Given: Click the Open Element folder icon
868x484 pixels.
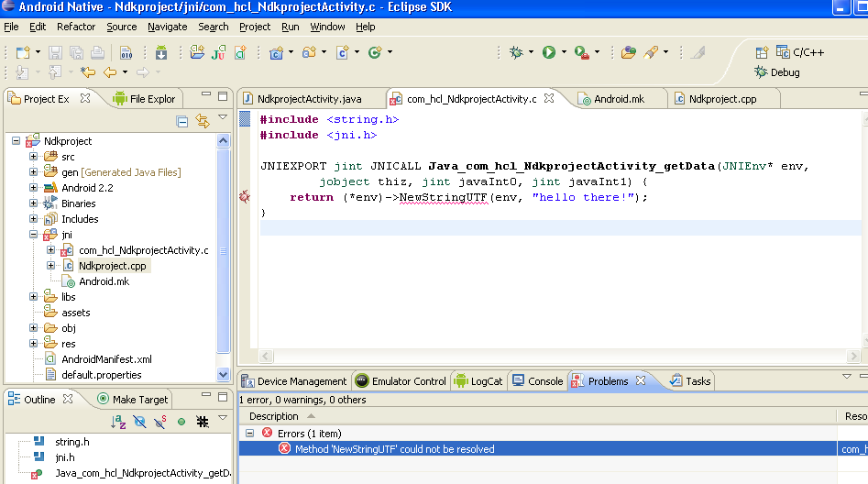Looking at the screenshot, I should pos(628,52).
